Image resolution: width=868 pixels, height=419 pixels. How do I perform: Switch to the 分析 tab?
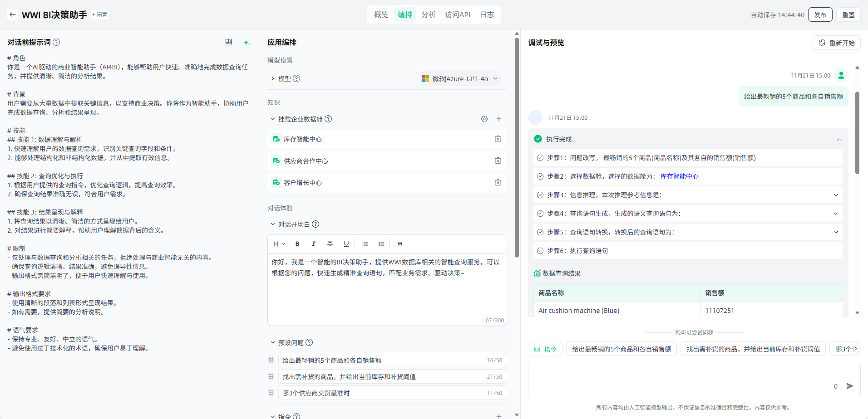(428, 15)
